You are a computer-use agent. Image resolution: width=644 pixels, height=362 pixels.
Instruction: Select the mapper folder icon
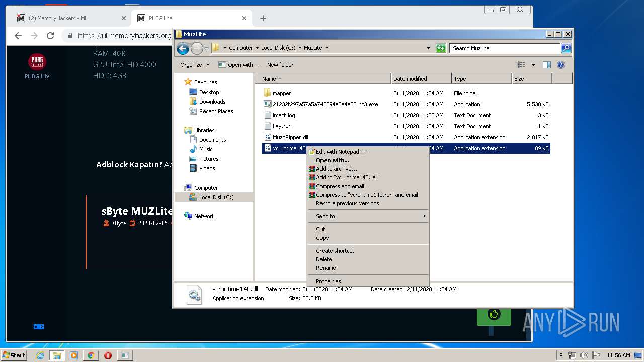coord(268,93)
